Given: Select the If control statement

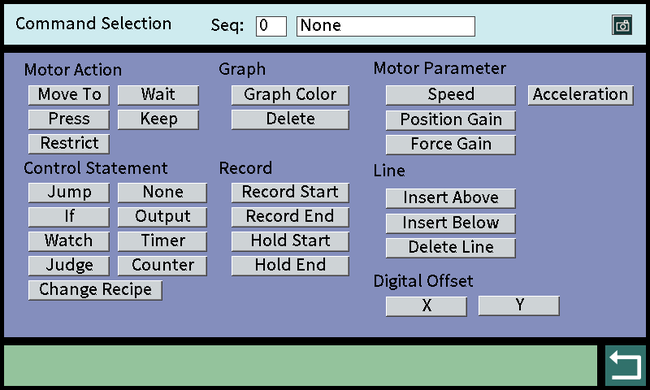Looking at the screenshot, I should [69, 217].
